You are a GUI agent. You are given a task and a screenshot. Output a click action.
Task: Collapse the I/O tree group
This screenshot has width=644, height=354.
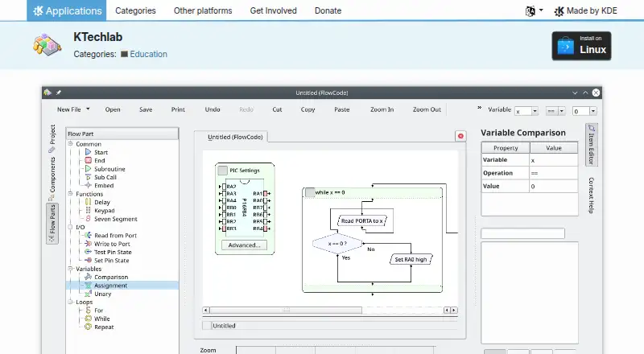(x=70, y=227)
